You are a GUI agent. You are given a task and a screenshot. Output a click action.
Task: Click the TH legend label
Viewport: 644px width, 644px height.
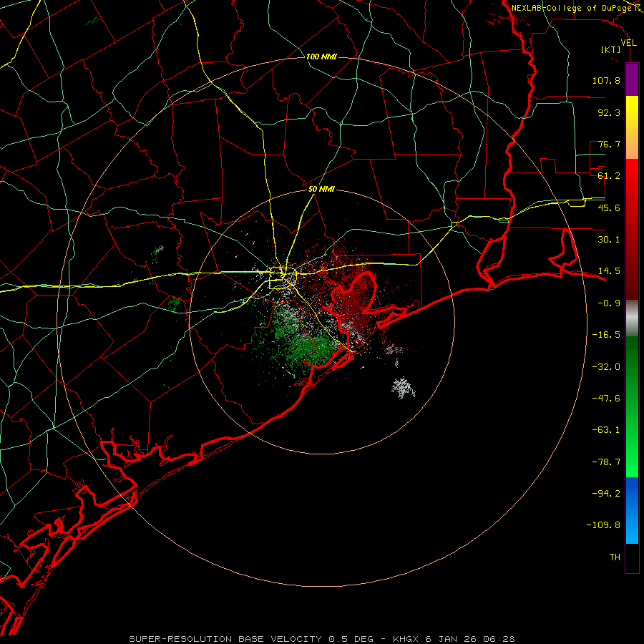pos(615,557)
